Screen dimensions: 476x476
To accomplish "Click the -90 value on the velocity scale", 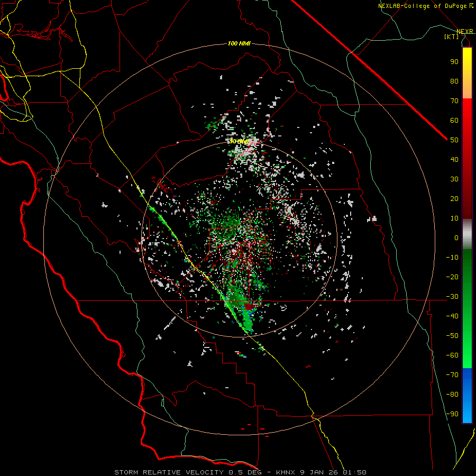I will (x=452, y=414).
